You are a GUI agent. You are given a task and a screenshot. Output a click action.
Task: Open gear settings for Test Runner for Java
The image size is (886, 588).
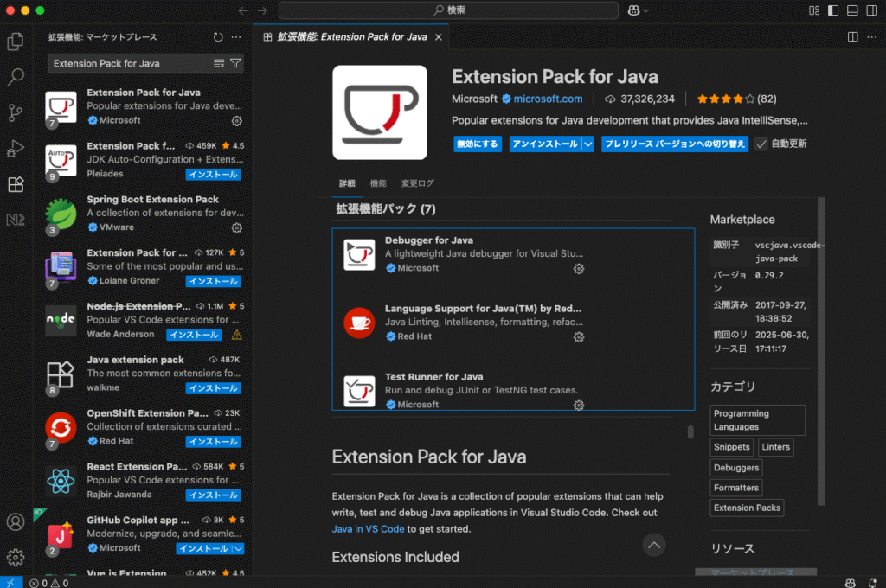(579, 405)
